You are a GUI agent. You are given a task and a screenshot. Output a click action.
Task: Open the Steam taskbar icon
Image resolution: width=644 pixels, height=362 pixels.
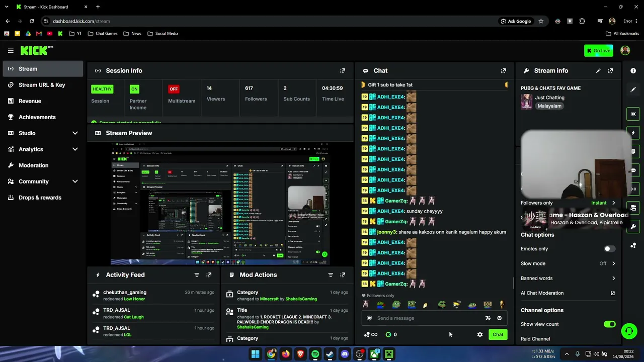pos(330,354)
